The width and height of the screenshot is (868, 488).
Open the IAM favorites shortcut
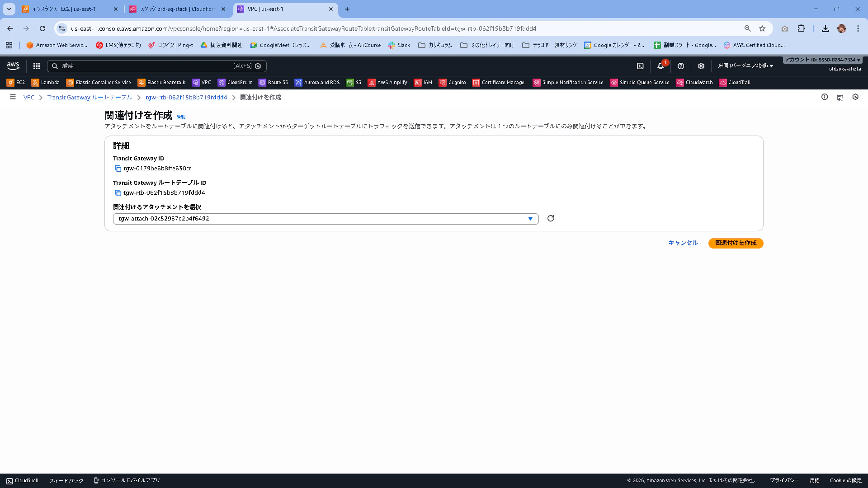(423, 83)
